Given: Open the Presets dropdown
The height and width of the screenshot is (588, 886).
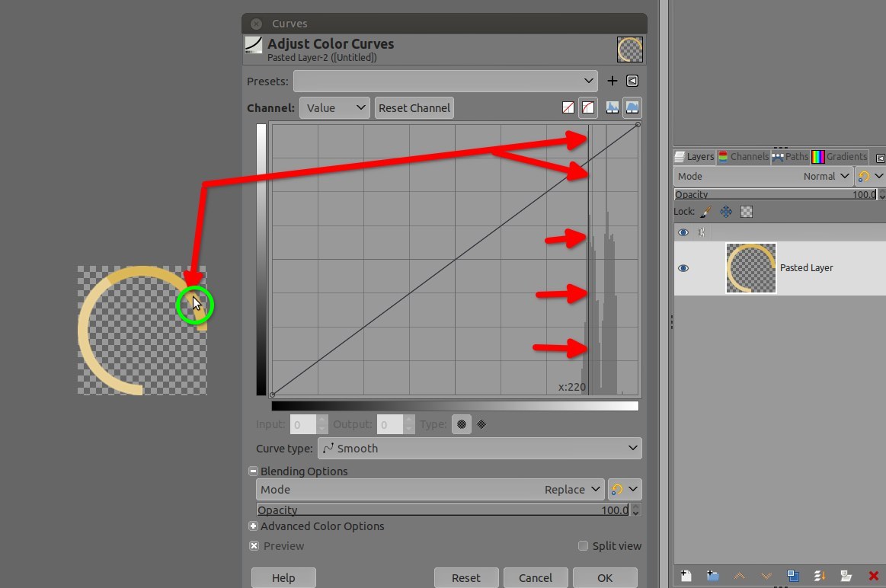Looking at the screenshot, I should (445, 81).
